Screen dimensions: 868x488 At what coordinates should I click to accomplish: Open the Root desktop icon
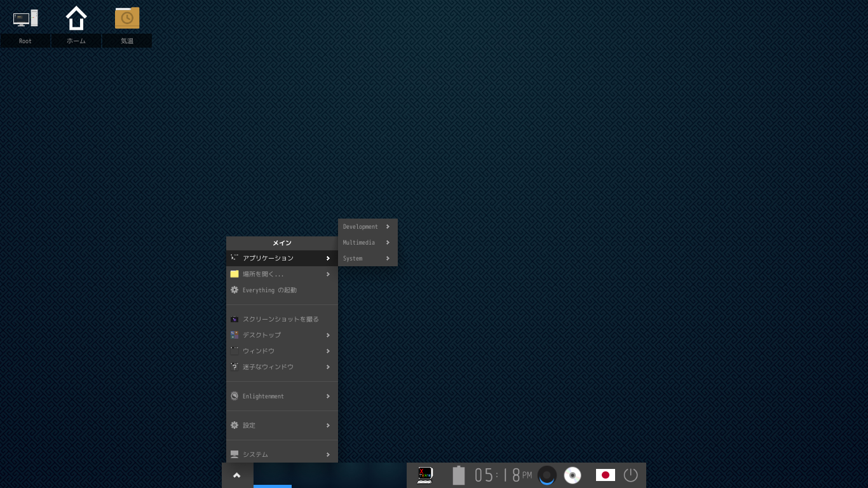(25, 18)
